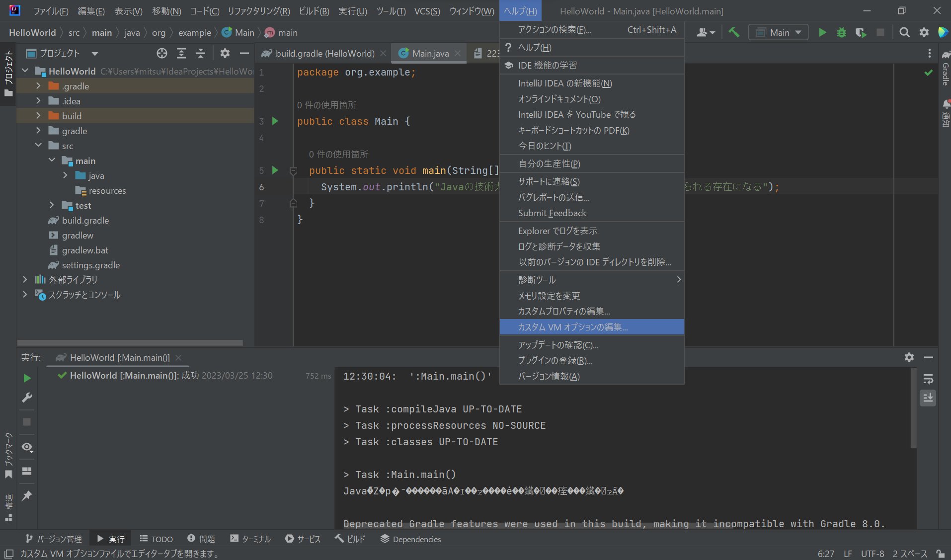The width and height of the screenshot is (951, 560).
Task: Select カスタム VM オプションの編集 menu entry
Action: tap(572, 327)
